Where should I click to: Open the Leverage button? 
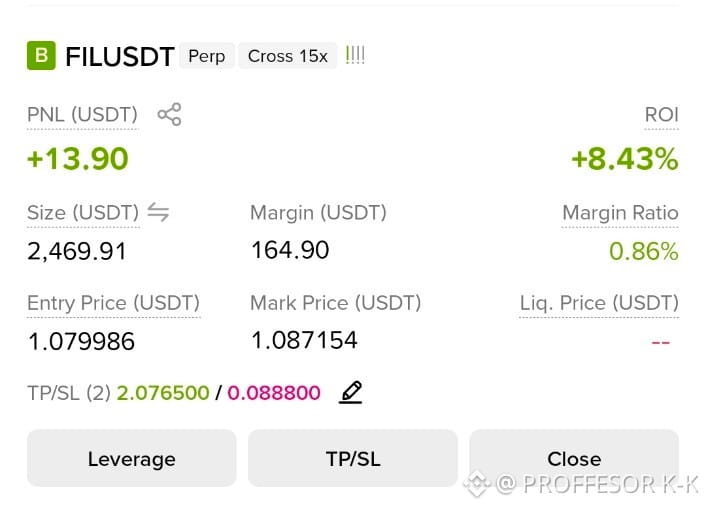131,459
